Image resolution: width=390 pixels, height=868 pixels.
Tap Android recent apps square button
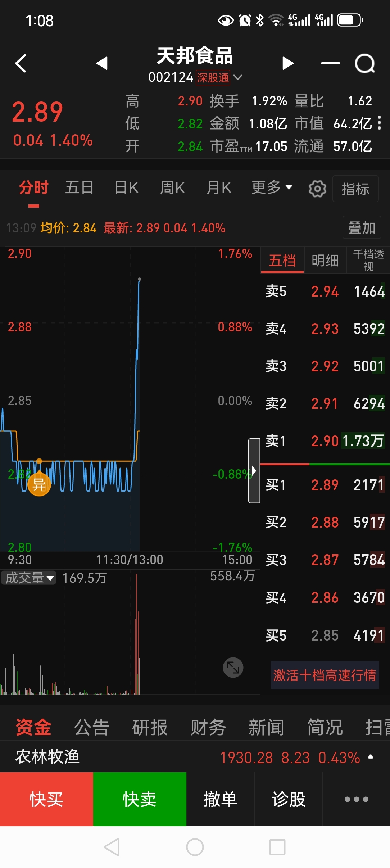coord(277,847)
